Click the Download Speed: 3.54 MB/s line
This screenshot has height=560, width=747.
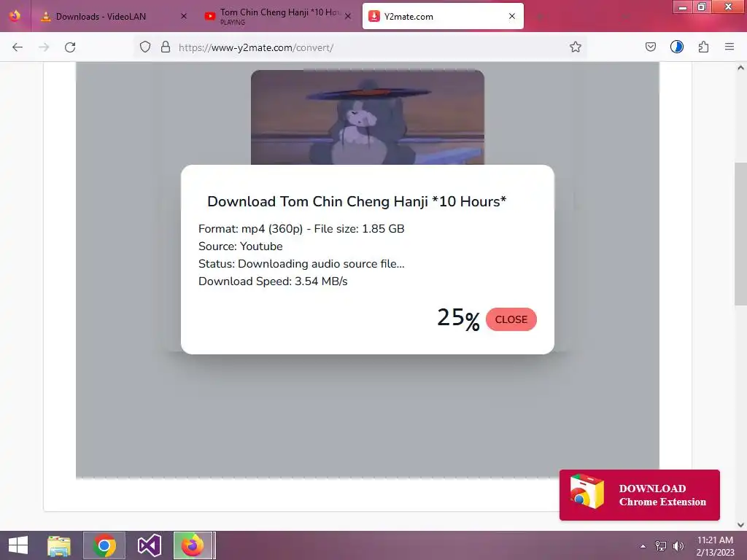(x=273, y=281)
